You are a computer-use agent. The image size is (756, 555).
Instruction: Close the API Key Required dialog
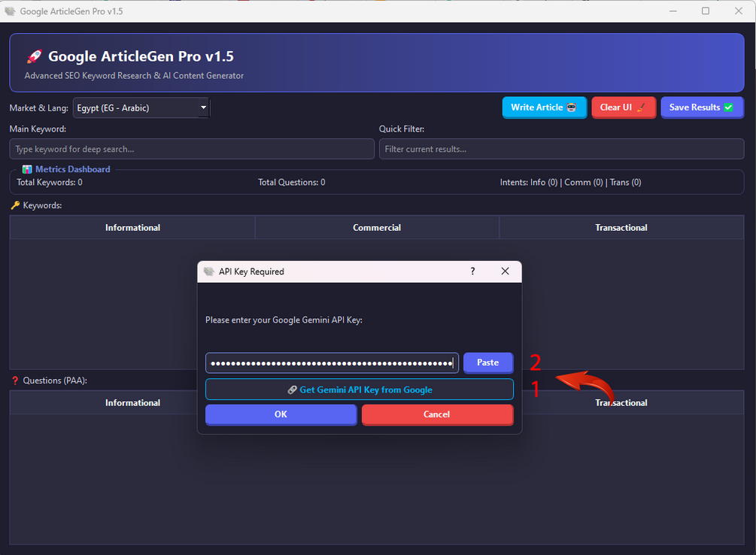point(505,271)
